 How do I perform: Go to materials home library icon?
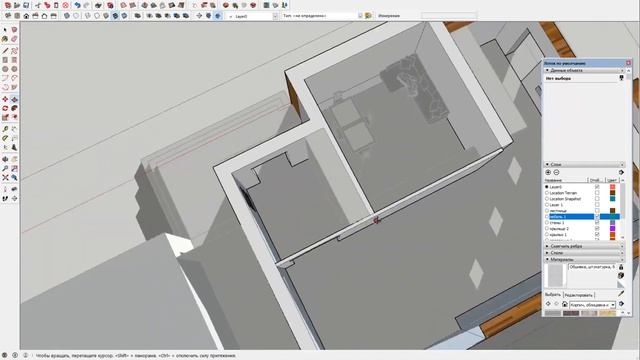point(564,304)
